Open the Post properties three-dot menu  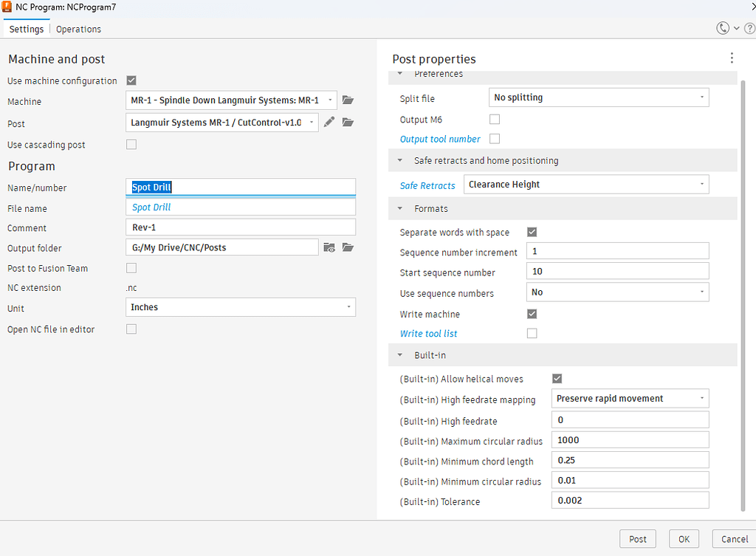(731, 58)
